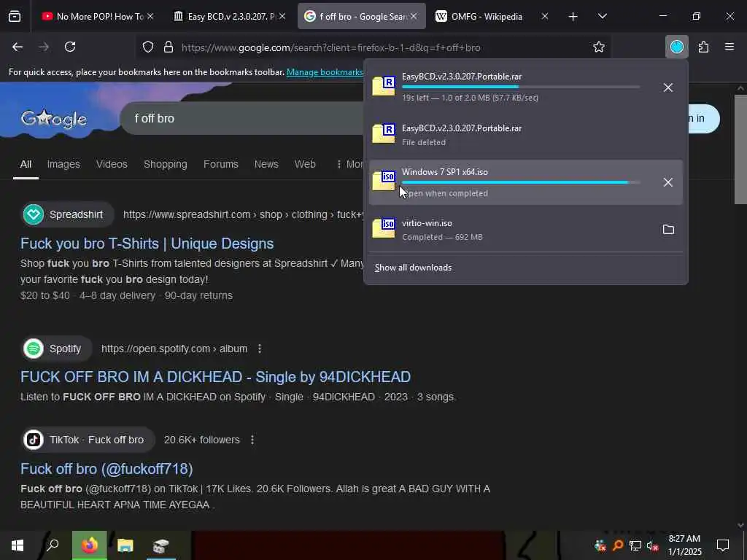Screen dimensions: 747x560
Task: Close the YouTube No More POP tab
Action: point(150,17)
